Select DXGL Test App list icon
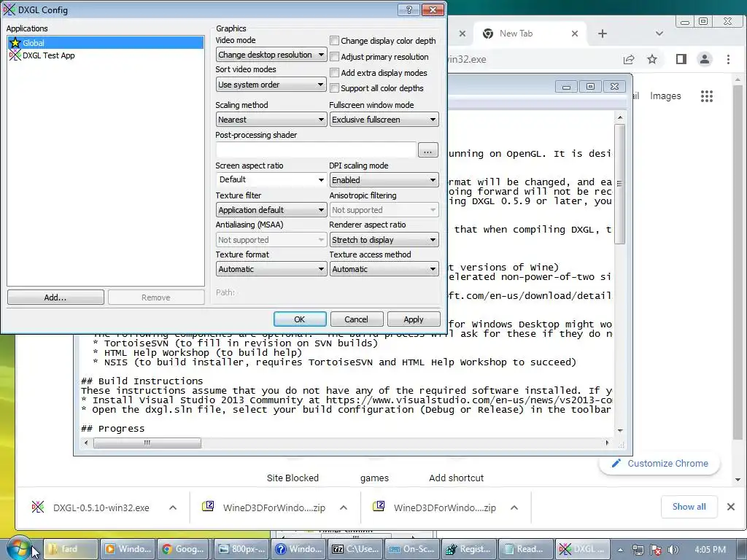This screenshot has height=560, width=747. tap(15, 55)
